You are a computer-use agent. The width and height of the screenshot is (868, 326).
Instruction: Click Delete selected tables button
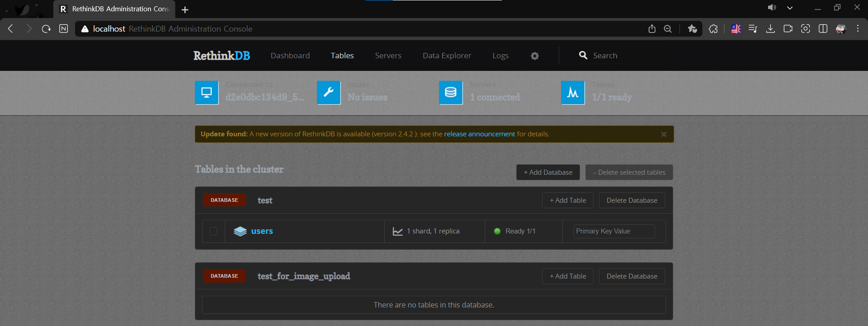coord(629,172)
